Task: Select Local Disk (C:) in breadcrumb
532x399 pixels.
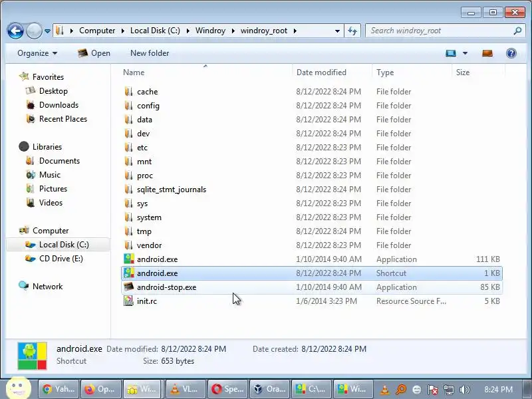Action: coord(155,31)
